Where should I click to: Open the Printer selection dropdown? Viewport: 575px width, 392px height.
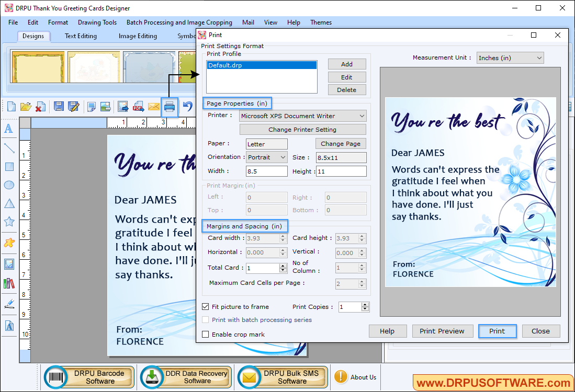click(x=302, y=116)
